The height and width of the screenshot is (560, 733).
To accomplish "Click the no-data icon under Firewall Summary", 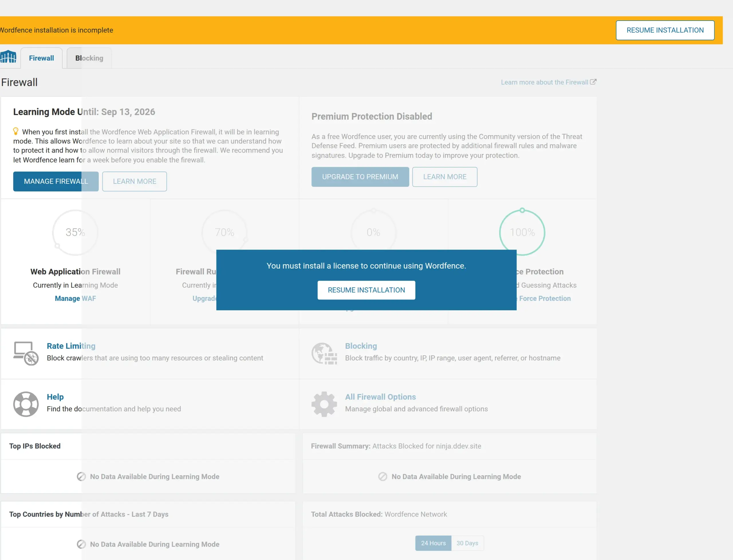I will [x=383, y=476].
